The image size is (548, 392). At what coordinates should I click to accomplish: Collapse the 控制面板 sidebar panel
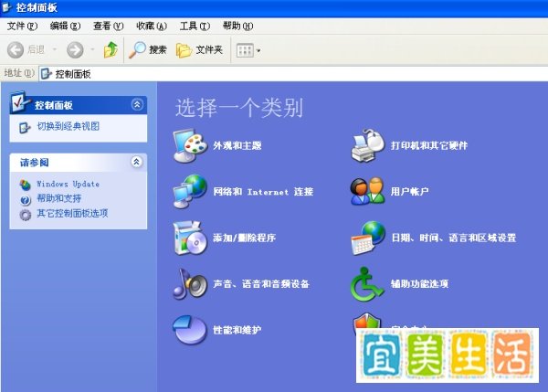point(137,104)
